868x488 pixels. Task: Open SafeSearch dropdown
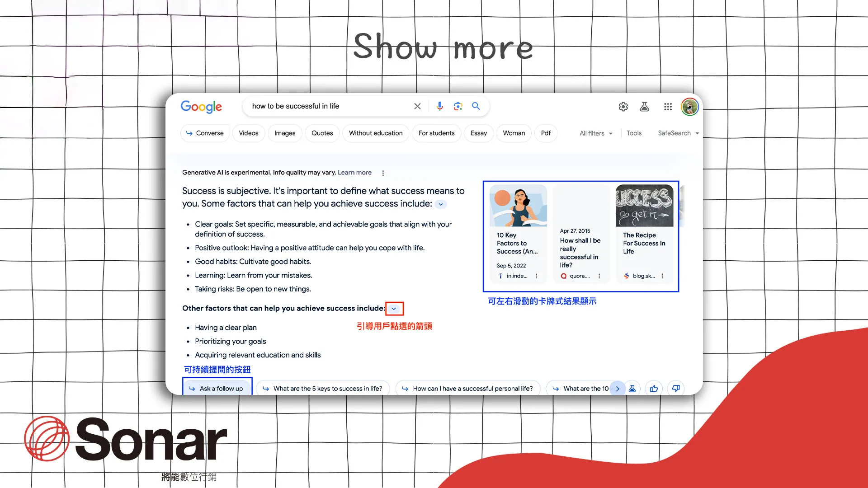678,133
